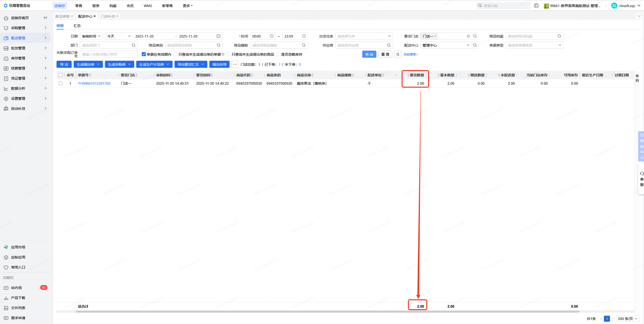Click the 关联采购订单号 input field
The width and height of the screenshot is (644, 324).
coord(108,54)
